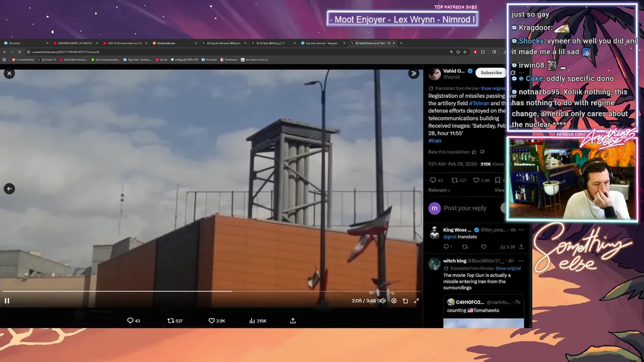Go back in the browser

coord(5,52)
